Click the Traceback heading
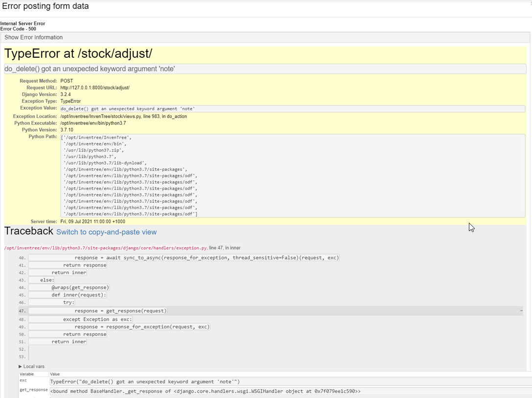532x398 pixels. pyautogui.click(x=28, y=231)
